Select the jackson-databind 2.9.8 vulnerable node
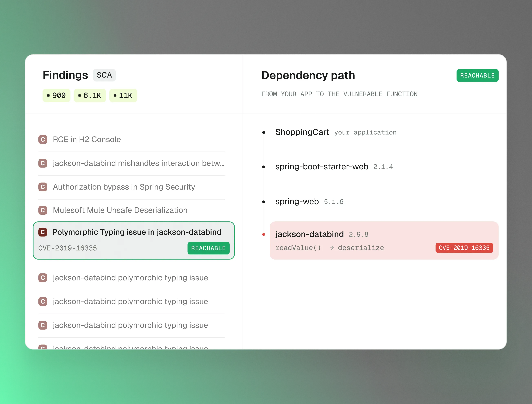The height and width of the screenshot is (404, 532). (x=384, y=240)
